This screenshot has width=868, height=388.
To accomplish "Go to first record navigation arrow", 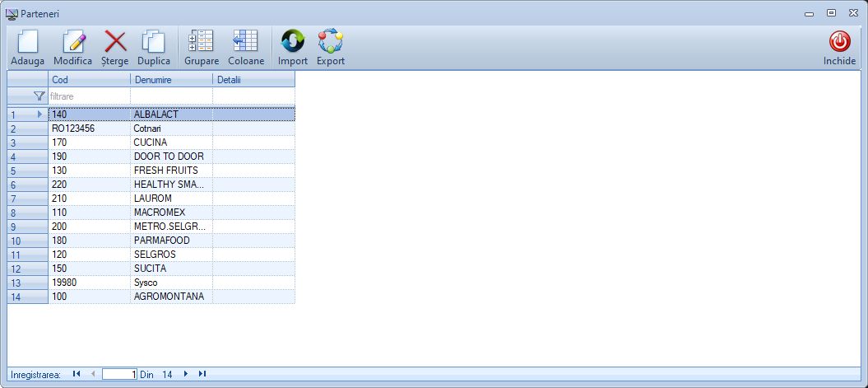I will (x=77, y=374).
